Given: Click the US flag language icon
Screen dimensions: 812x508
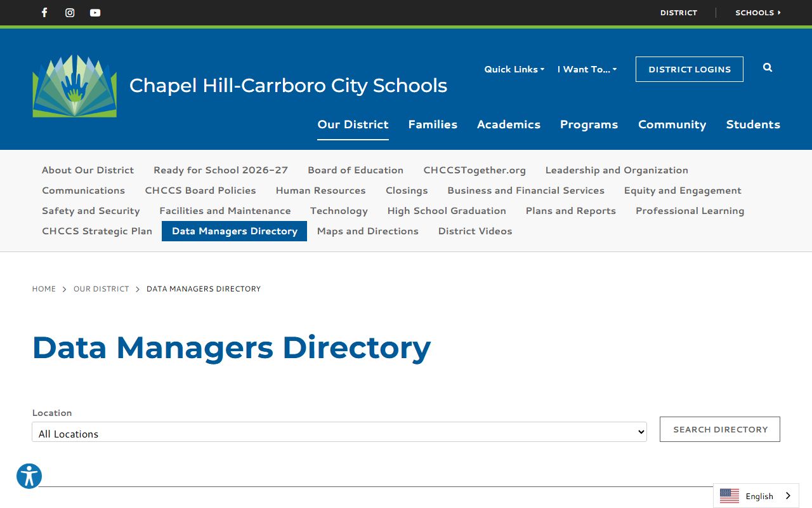Looking at the screenshot, I should point(730,496).
